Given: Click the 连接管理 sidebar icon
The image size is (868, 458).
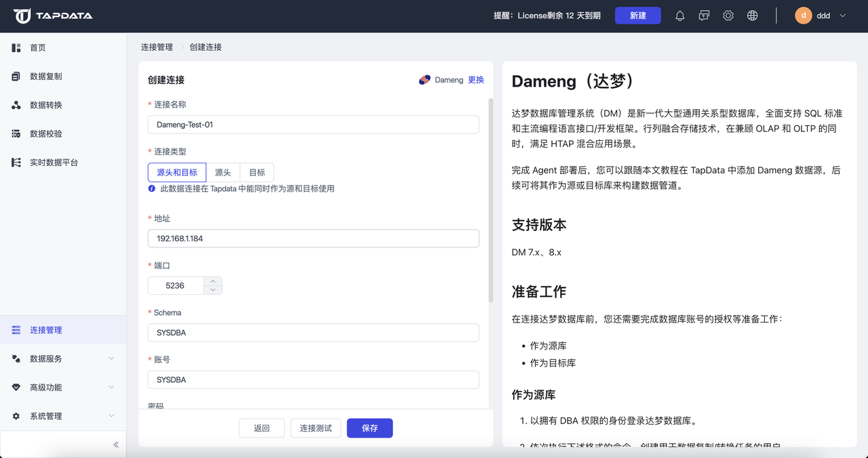Looking at the screenshot, I should click(x=16, y=330).
